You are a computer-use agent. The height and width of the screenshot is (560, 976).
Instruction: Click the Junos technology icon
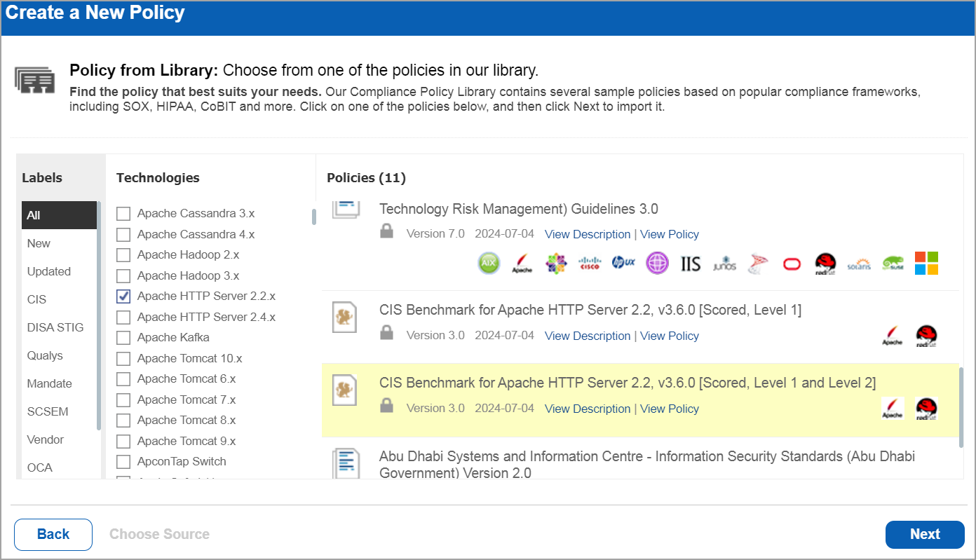pyautogui.click(x=724, y=264)
